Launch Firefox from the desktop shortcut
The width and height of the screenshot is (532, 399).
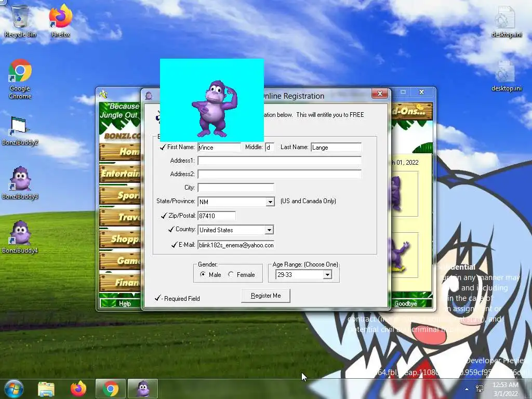point(60,21)
